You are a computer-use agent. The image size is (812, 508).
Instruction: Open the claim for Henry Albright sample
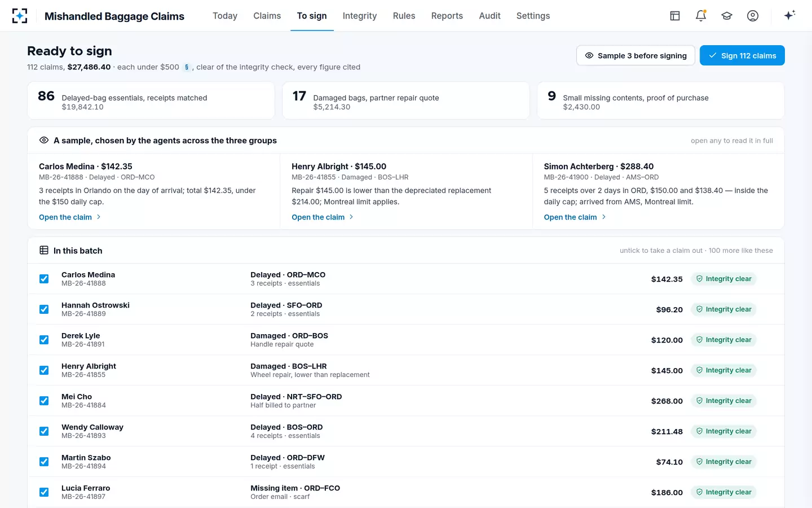click(x=323, y=217)
